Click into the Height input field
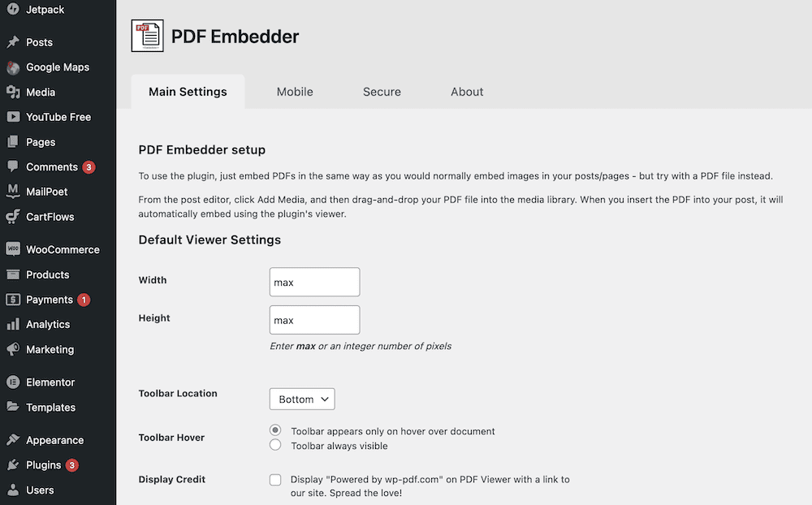This screenshot has height=505, width=812. [314, 320]
